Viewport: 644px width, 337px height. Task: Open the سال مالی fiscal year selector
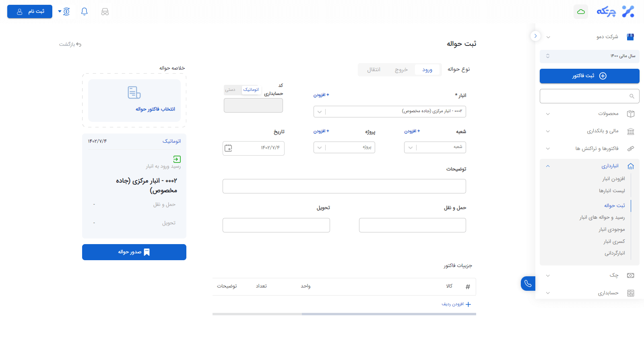[590, 56]
